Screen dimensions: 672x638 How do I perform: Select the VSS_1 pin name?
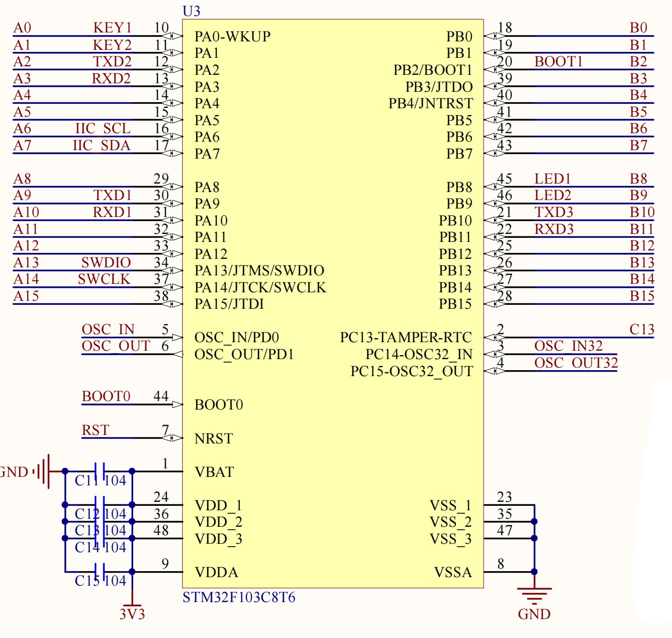(451, 506)
